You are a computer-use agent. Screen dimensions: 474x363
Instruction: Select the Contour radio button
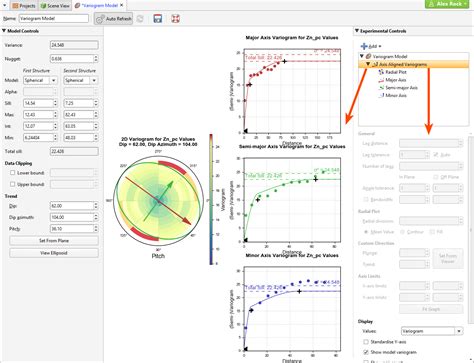pos(402,232)
